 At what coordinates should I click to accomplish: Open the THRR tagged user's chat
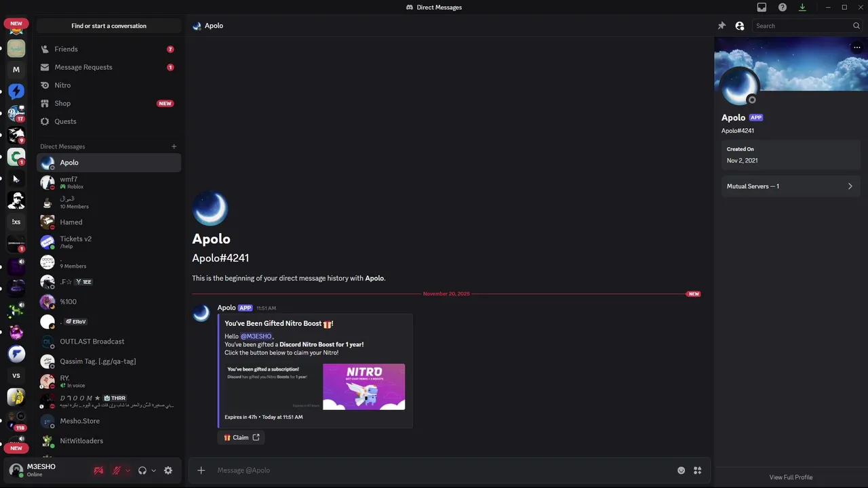[x=108, y=401]
